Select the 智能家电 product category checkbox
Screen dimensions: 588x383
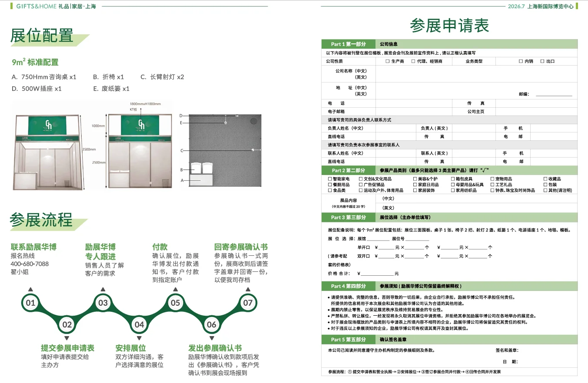(329, 178)
